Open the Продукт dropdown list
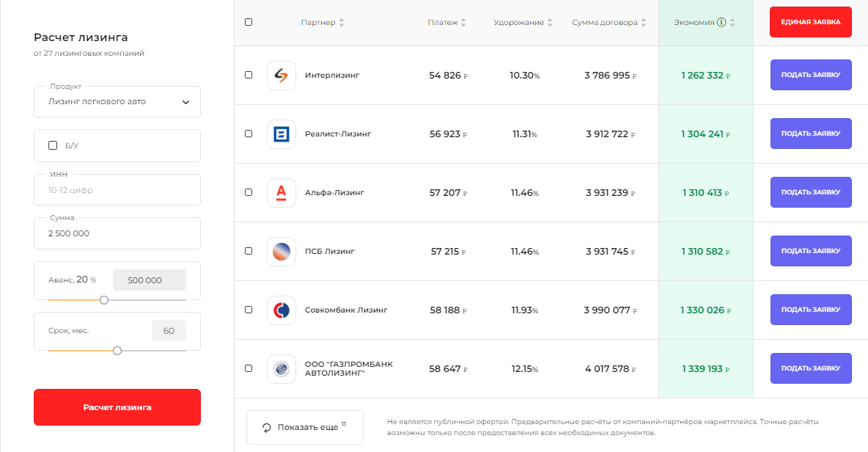Viewport: 868px width, 452px height. (x=117, y=102)
